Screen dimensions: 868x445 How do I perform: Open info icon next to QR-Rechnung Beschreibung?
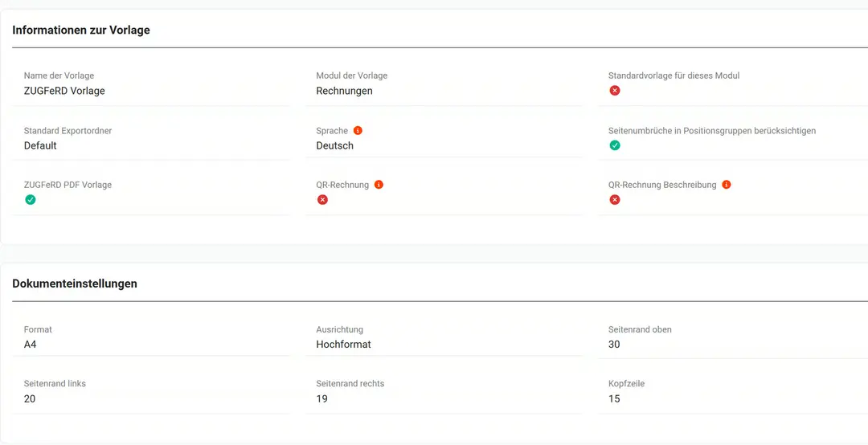(x=727, y=185)
